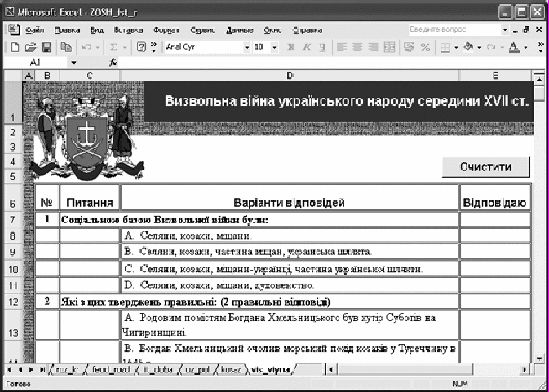
Task: Open the Name Box dropdown next to A1
Action: pos(73,63)
